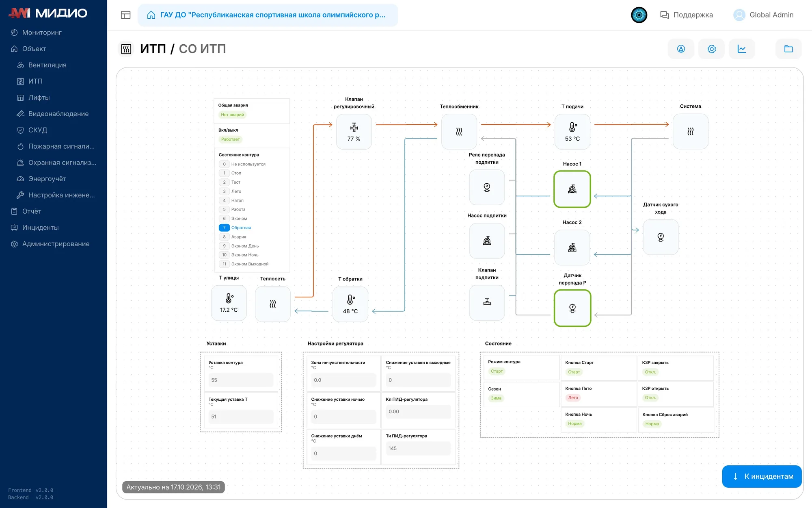
Task: Select state 5 Работа in Состояние контура
Action: (232, 209)
